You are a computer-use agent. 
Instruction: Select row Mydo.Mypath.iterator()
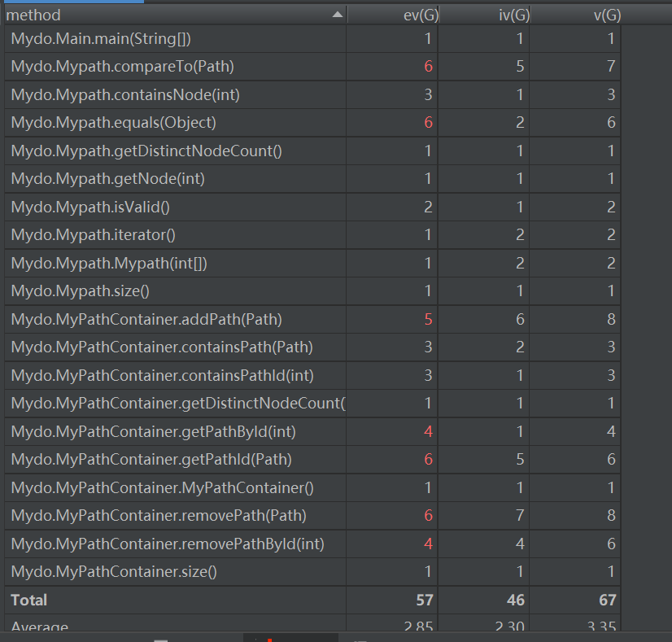[x=312, y=235]
